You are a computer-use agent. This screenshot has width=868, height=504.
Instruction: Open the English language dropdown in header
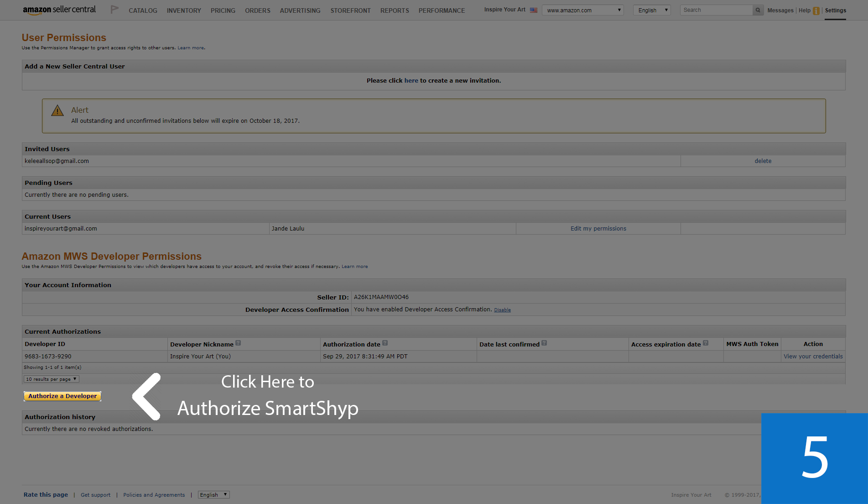pyautogui.click(x=652, y=10)
